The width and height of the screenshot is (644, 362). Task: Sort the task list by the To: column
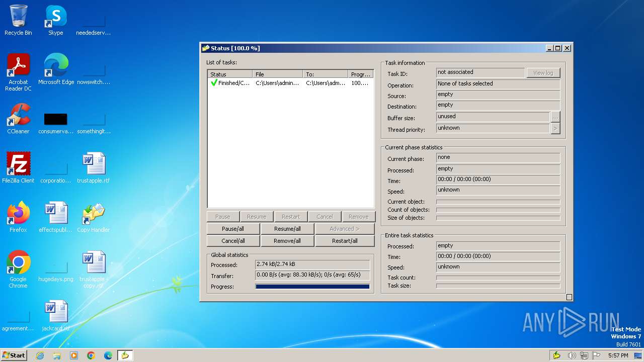pos(326,74)
